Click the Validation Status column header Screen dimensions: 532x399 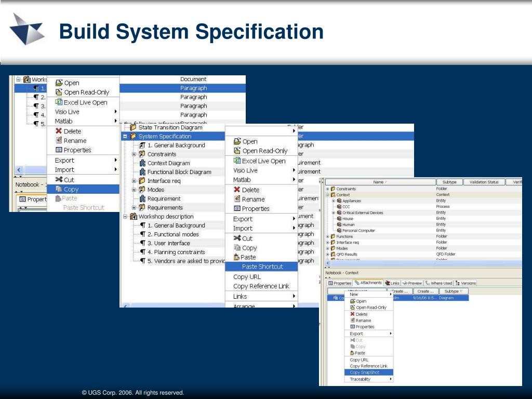[484, 182]
